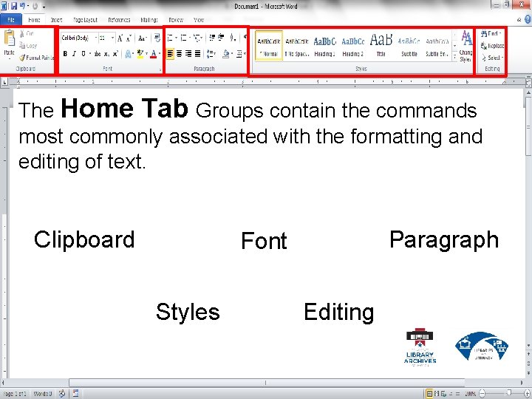Click the Word application icon in title bar
The height and width of the screenshot is (399, 532).
coord(4,6)
